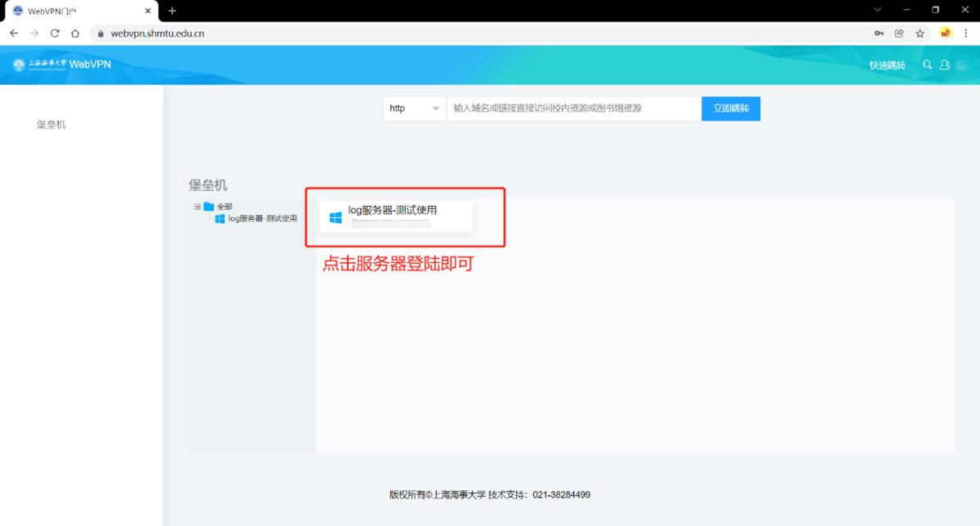
Task: Reload the page with the refresh icon
Action: [55, 33]
